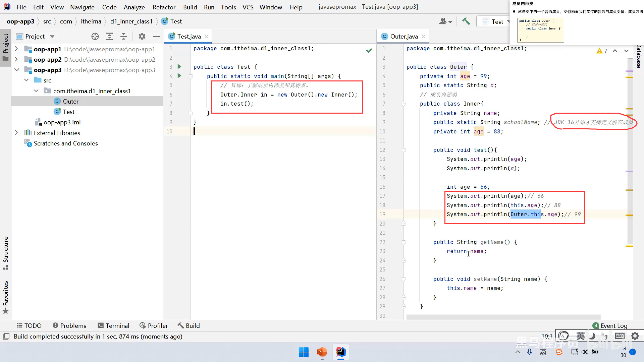Expand the oop-app1 module node
Screen dimensions: 644x362
[16, 49]
